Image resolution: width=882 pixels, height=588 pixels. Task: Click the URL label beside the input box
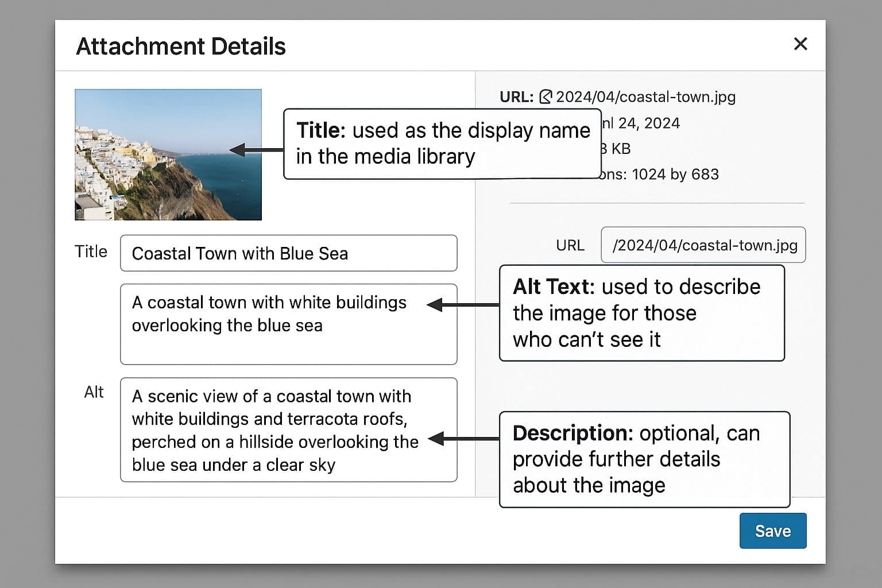(570, 246)
